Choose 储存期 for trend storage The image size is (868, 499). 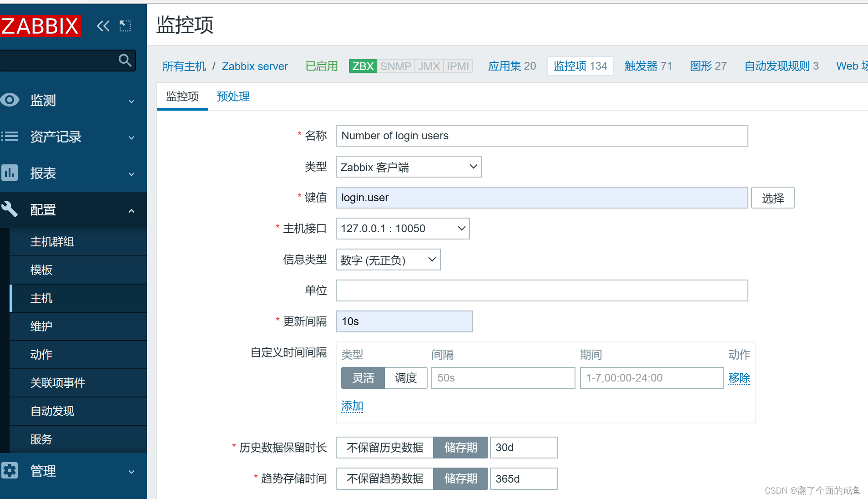461,479
